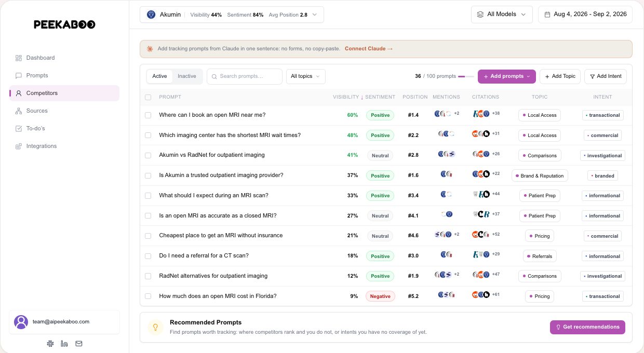The image size is (644, 353).
Task: Click the Position column header
Action: click(415, 97)
